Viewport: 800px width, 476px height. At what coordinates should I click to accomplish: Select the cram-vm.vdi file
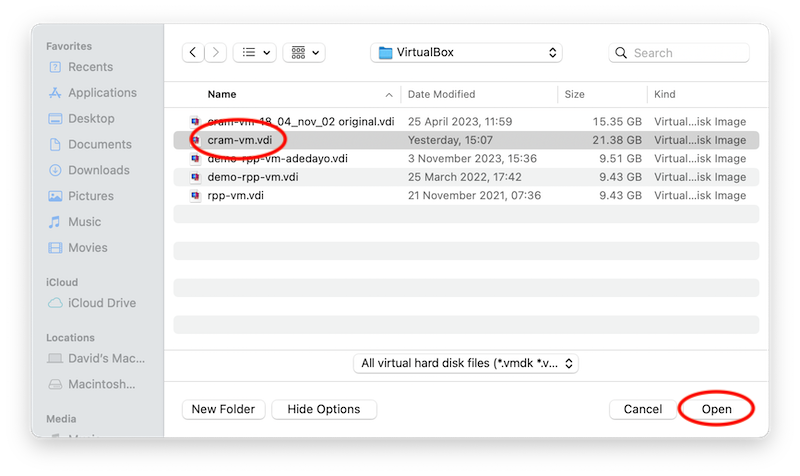466,140
